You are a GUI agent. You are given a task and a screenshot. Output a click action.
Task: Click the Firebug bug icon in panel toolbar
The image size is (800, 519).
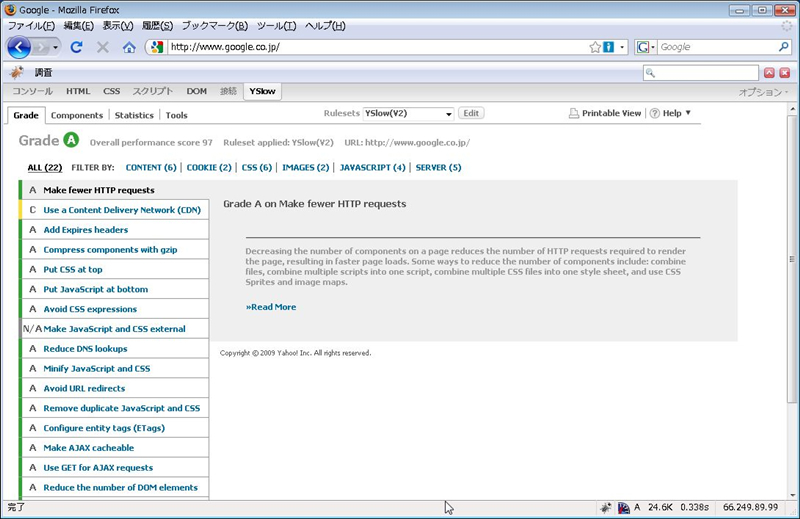coord(17,72)
